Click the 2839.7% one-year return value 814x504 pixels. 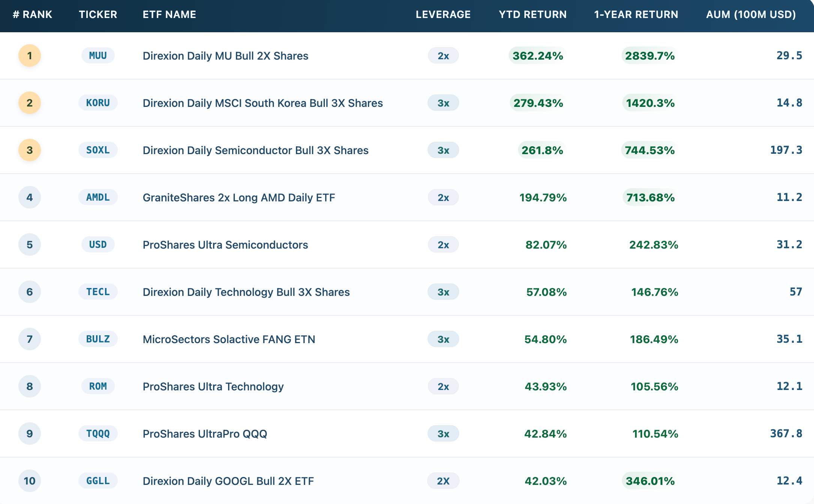tap(650, 56)
